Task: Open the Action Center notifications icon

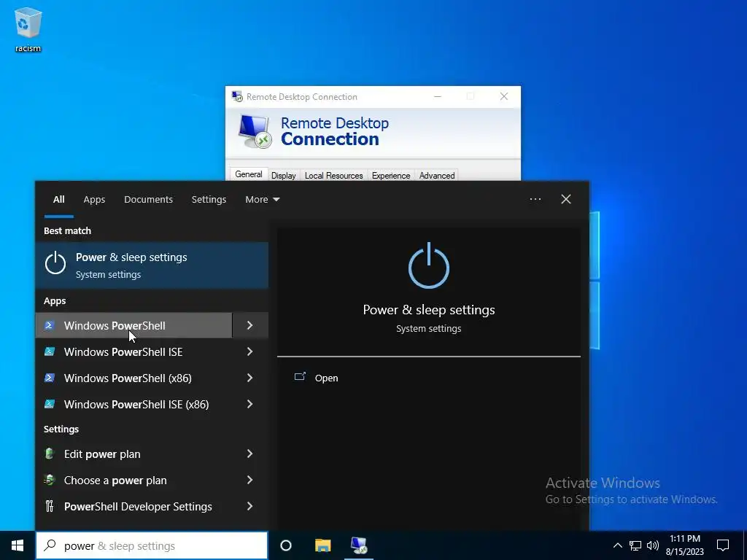Action: tap(723, 545)
